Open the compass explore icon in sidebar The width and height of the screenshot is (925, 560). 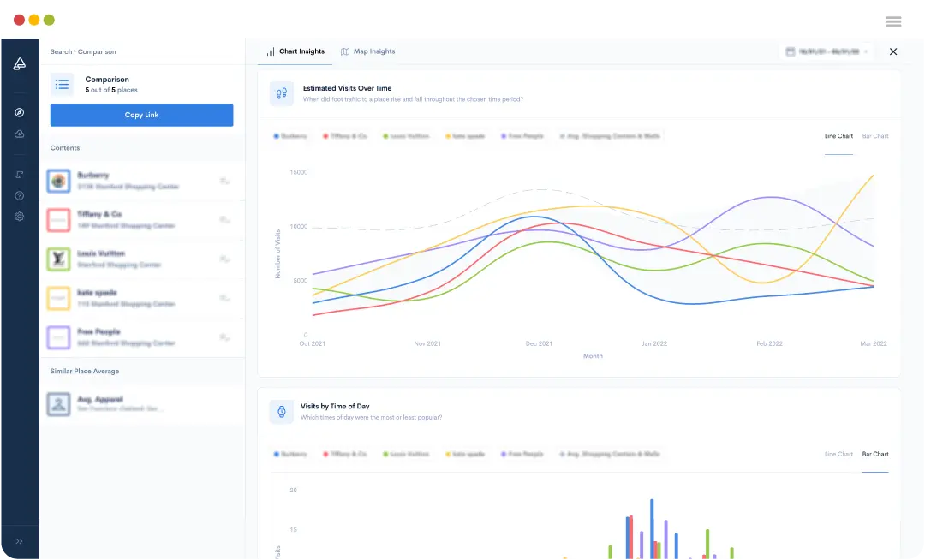point(20,112)
